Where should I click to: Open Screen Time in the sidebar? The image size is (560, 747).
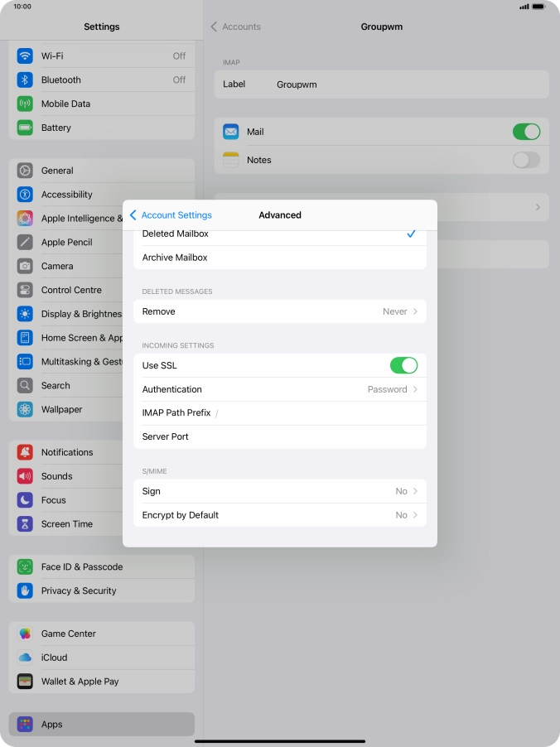pyautogui.click(x=66, y=524)
